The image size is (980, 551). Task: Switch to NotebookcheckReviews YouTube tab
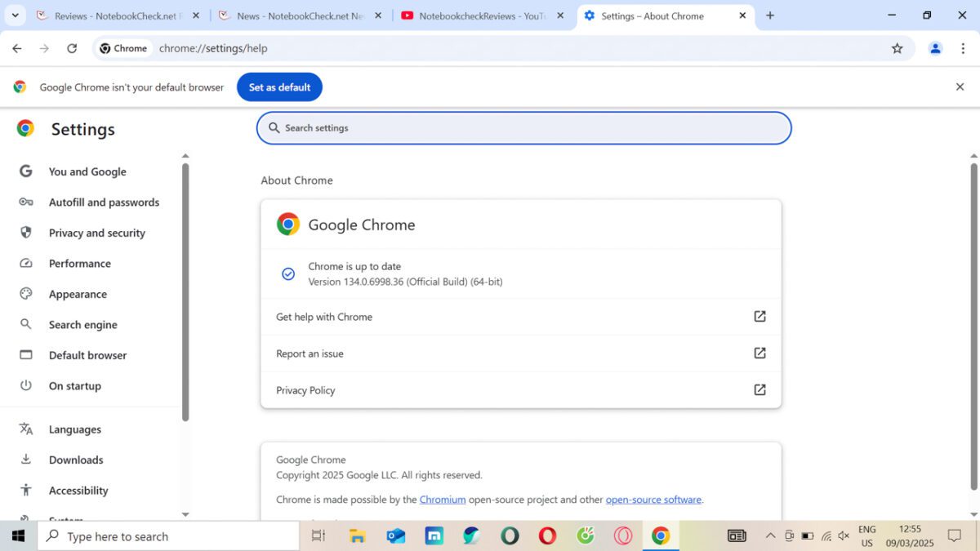tap(482, 16)
